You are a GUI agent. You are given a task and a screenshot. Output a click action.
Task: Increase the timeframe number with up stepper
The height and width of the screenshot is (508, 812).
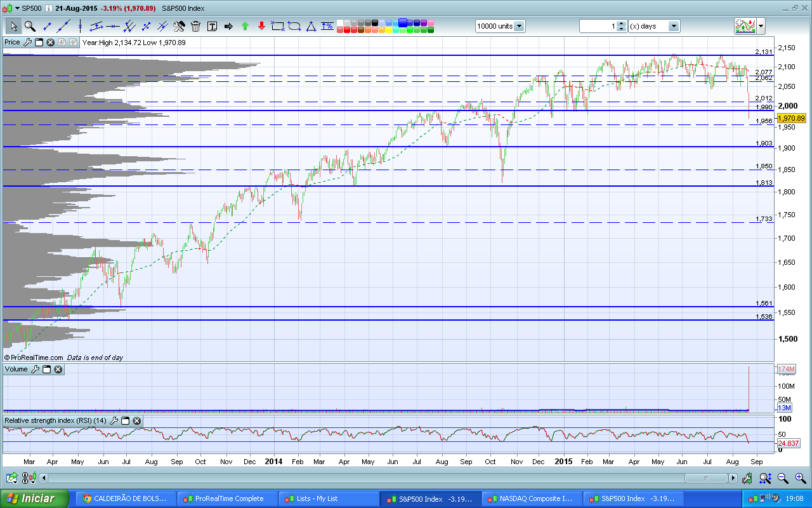coord(621,23)
